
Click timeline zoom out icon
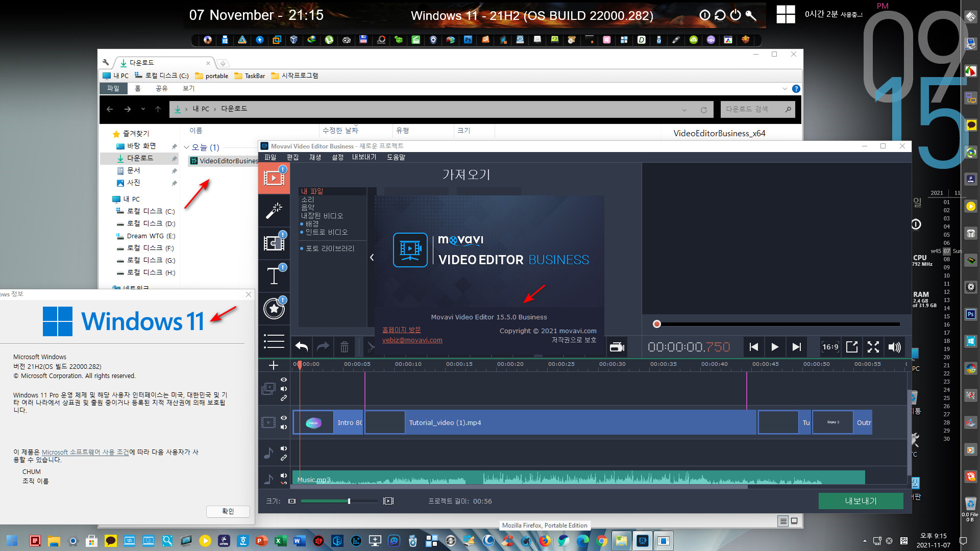(292, 501)
